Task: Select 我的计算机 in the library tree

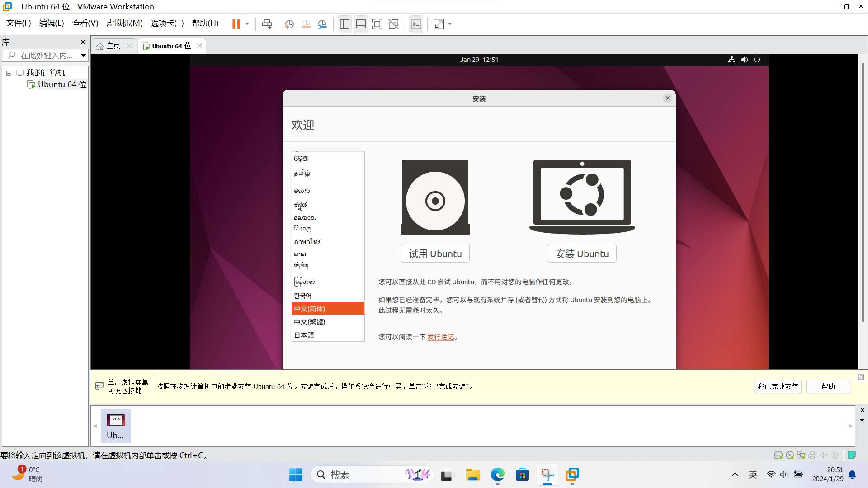Action: (x=46, y=73)
